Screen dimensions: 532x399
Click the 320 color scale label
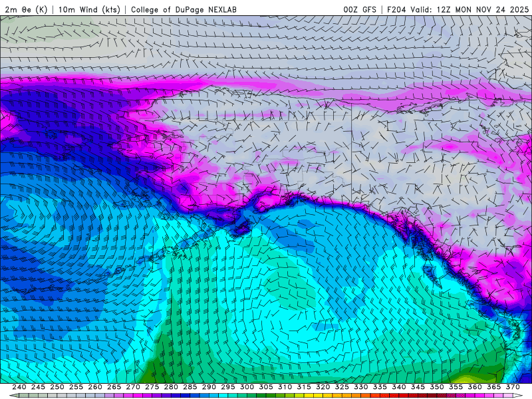tap(323, 387)
